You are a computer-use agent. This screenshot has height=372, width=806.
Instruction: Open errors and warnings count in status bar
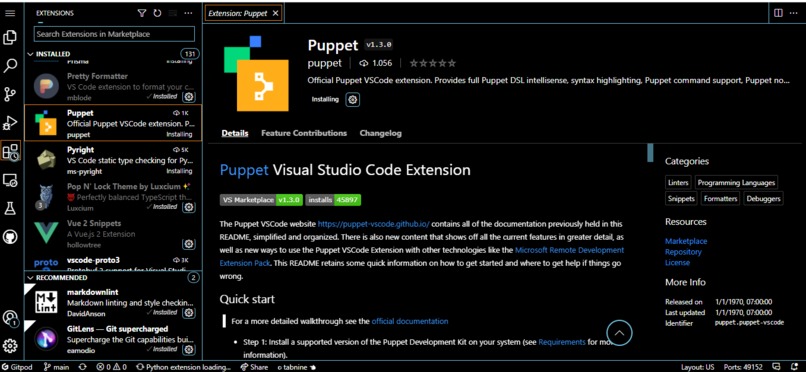click(x=112, y=367)
